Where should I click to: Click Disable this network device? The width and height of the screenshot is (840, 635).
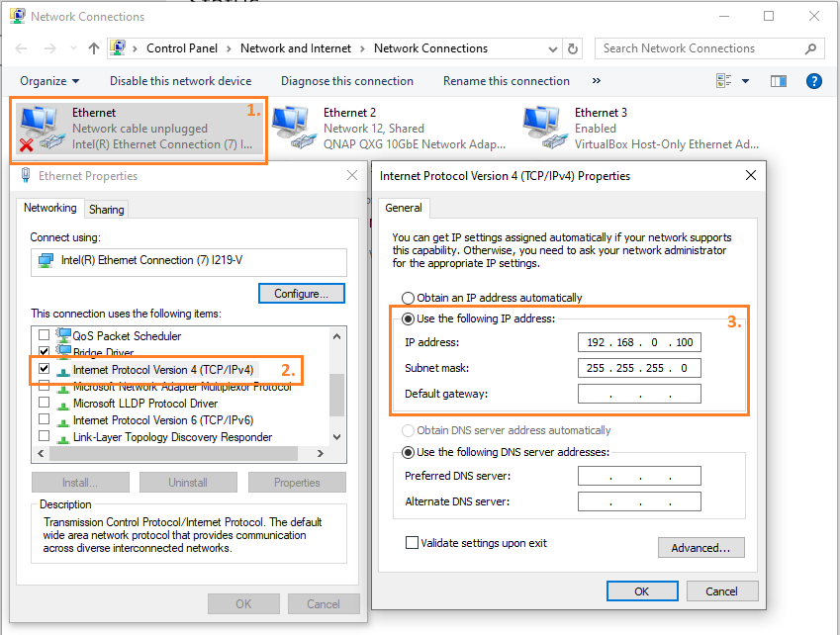click(x=180, y=81)
